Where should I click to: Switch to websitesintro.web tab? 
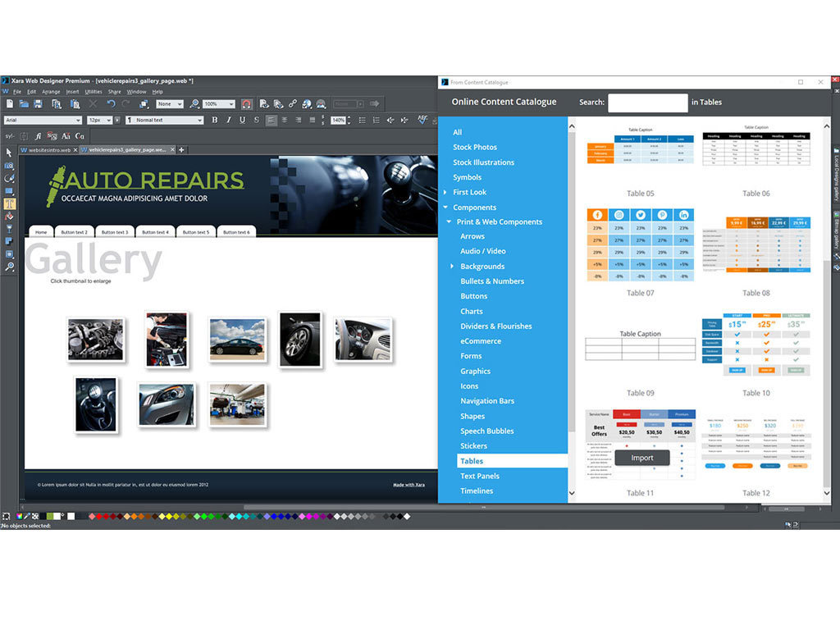coord(48,150)
